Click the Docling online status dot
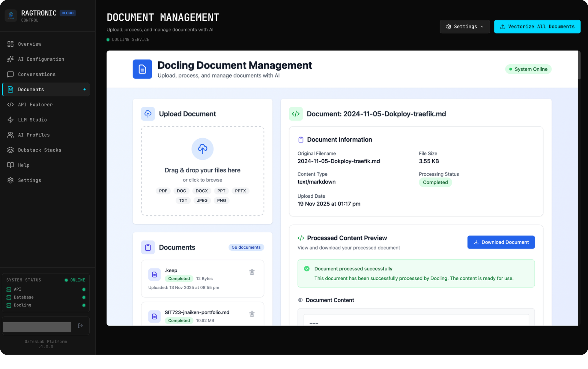Viewport: 588px width, 369px height. coord(84,305)
